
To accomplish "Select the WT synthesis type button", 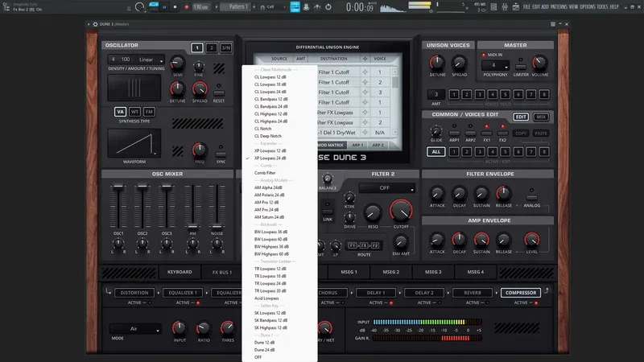I will (134, 111).
